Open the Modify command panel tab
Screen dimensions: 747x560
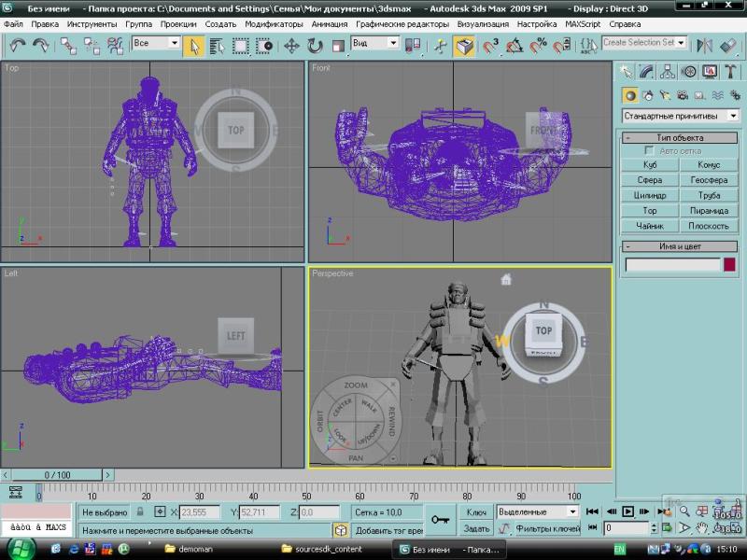pyautogui.click(x=647, y=72)
